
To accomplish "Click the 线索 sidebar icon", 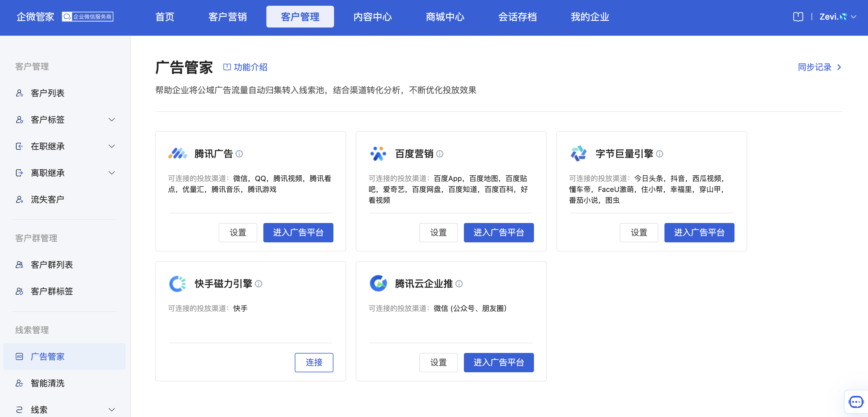I will [20, 410].
